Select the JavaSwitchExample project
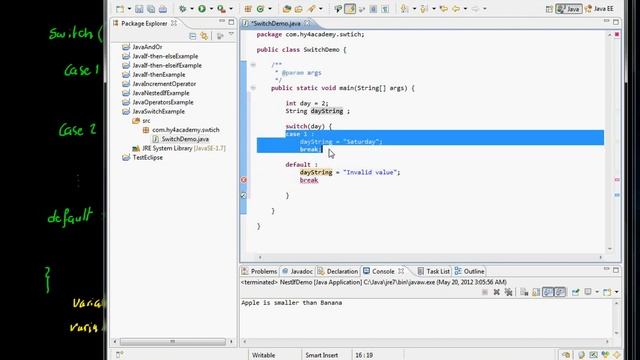 (x=153, y=111)
